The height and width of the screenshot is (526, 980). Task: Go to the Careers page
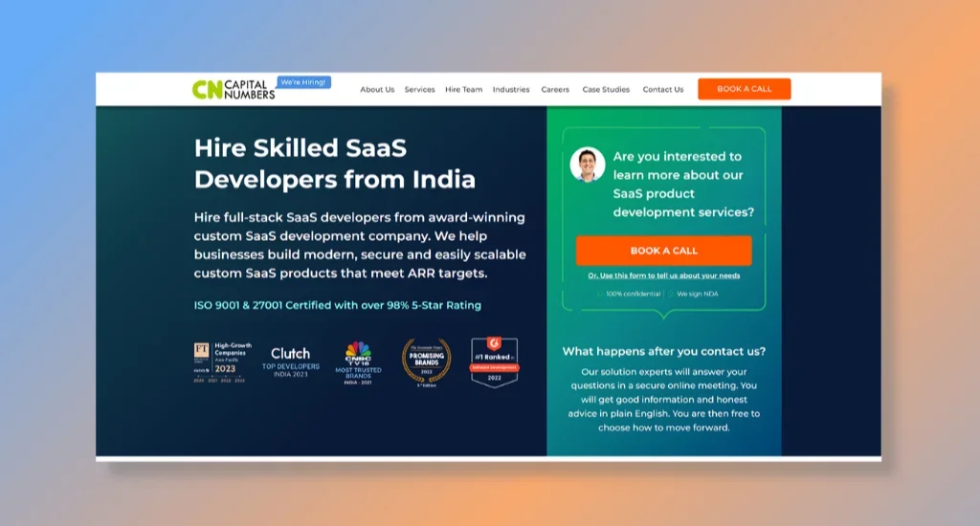coord(555,89)
